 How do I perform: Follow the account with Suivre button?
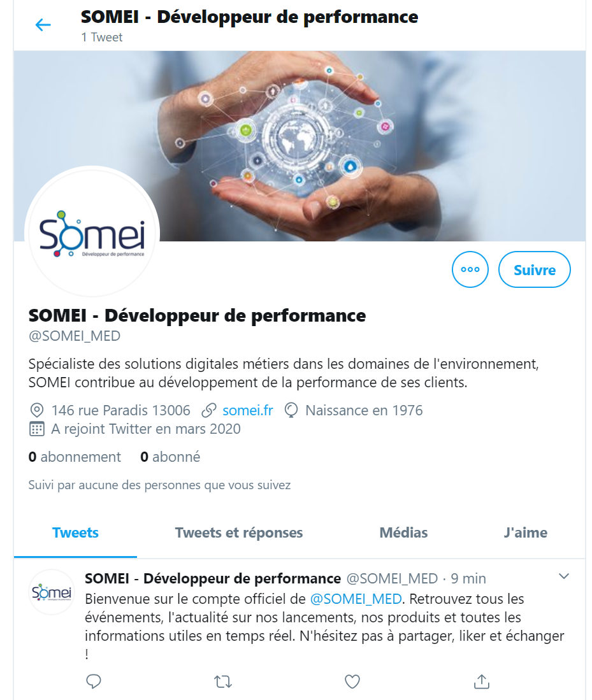tap(535, 269)
